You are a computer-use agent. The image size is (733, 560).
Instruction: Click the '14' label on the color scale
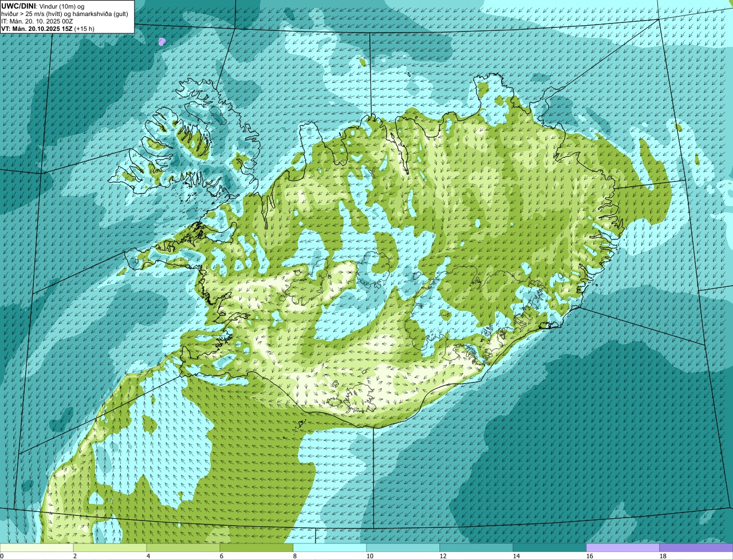tap(517, 556)
